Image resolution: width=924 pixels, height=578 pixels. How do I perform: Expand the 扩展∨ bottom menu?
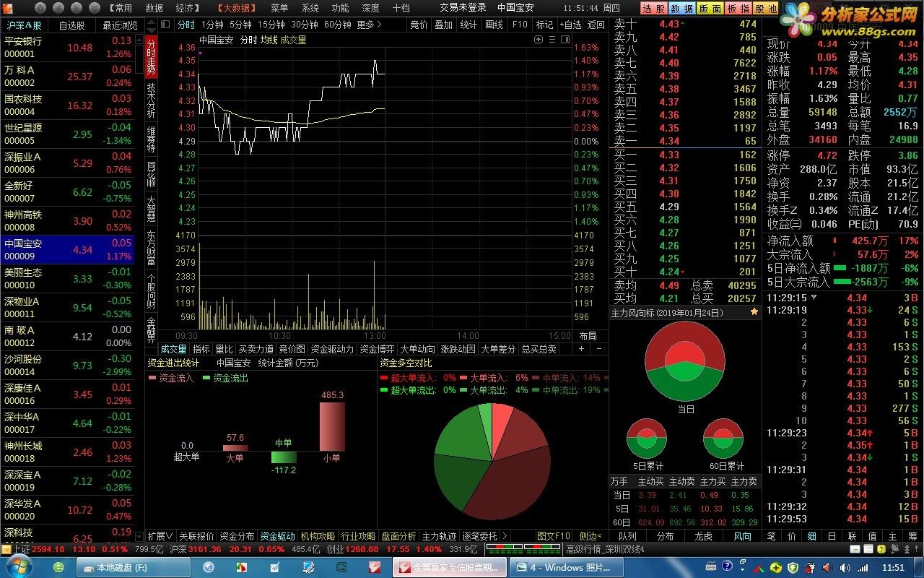(160, 536)
